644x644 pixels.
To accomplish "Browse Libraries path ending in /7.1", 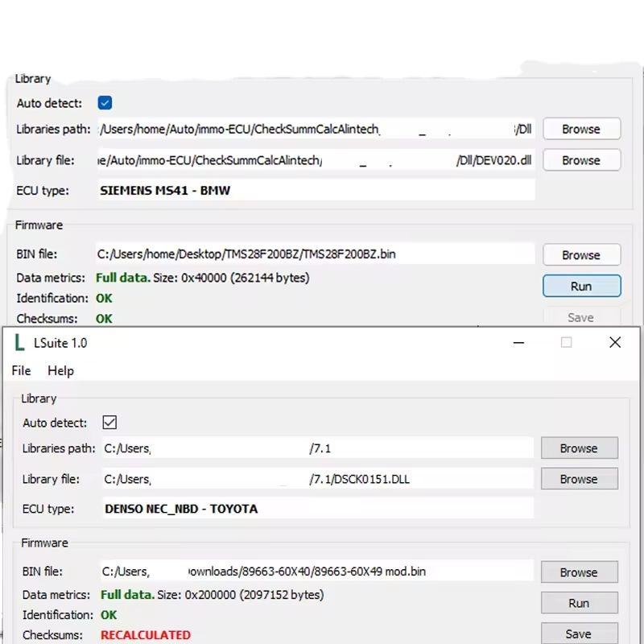I will pos(579,448).
